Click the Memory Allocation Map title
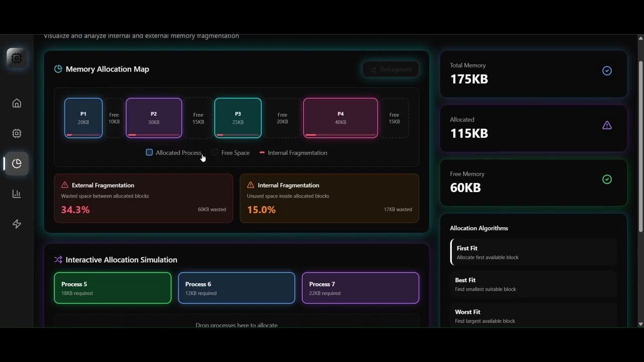 (107, 69)
